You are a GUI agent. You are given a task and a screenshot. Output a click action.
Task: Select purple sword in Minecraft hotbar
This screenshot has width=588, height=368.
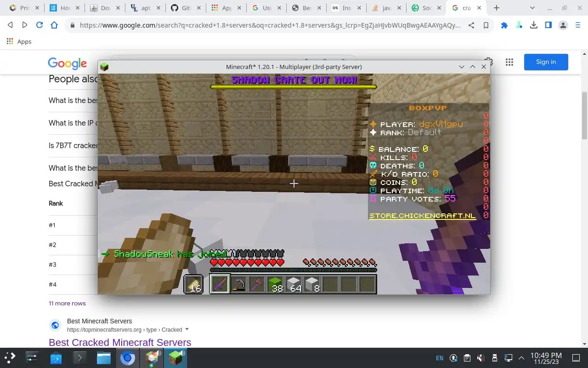(220, 284)
